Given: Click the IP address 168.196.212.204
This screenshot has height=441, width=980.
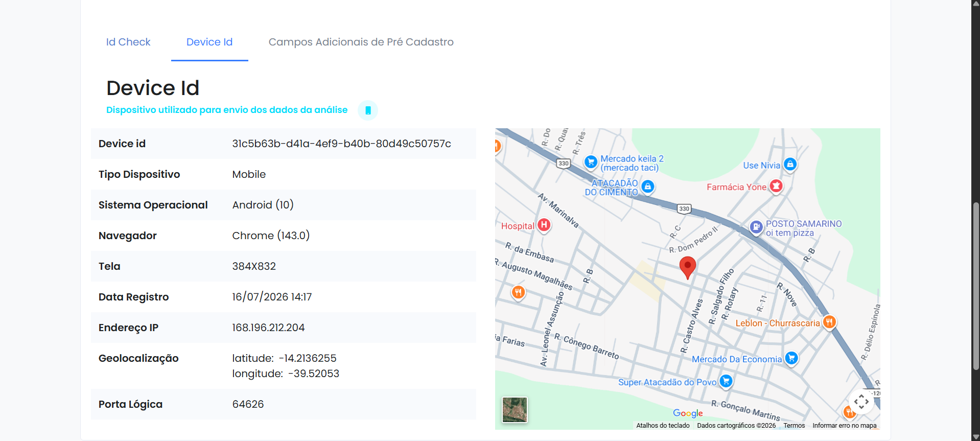Looking at the screenshot, I should [x=268, y=328].
